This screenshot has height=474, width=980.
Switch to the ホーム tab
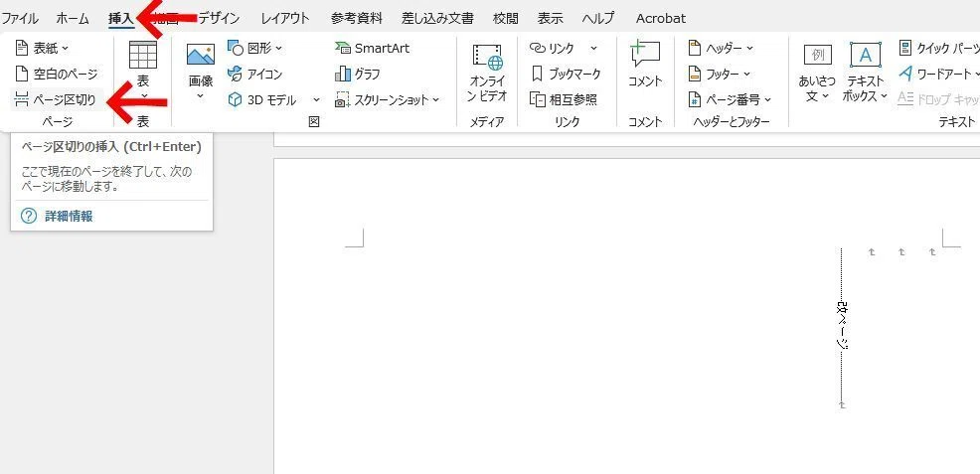point(73,18)
